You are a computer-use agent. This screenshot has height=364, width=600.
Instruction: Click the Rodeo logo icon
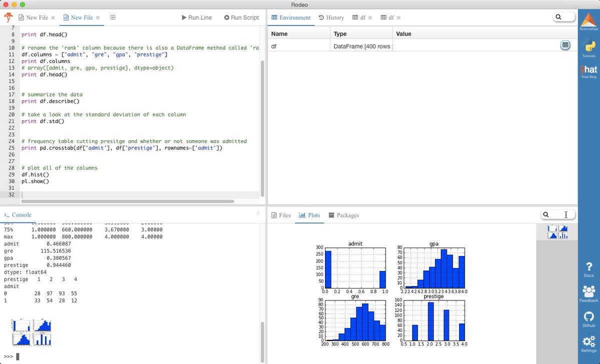click(x=8, y=17)
